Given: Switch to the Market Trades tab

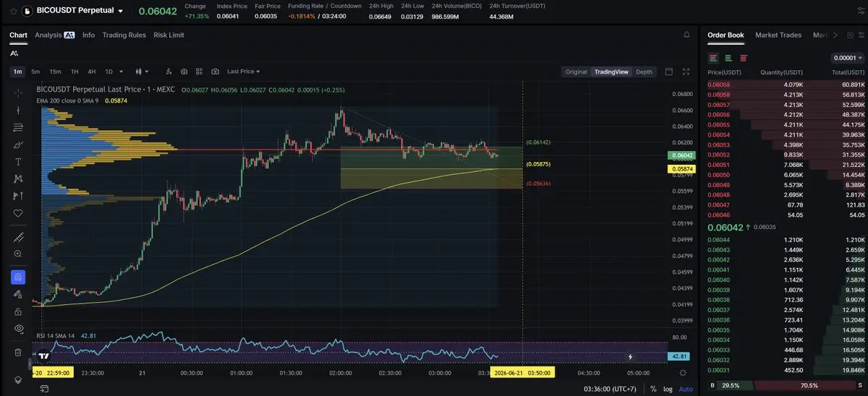Looking at the screenshot, I should point(778,35).
